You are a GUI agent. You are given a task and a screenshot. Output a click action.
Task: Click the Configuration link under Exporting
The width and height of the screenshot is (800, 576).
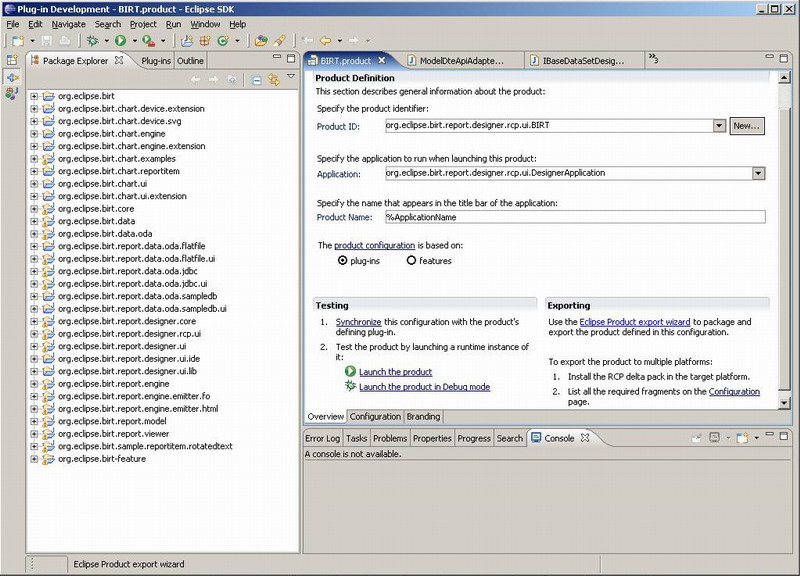coord(734,391)
